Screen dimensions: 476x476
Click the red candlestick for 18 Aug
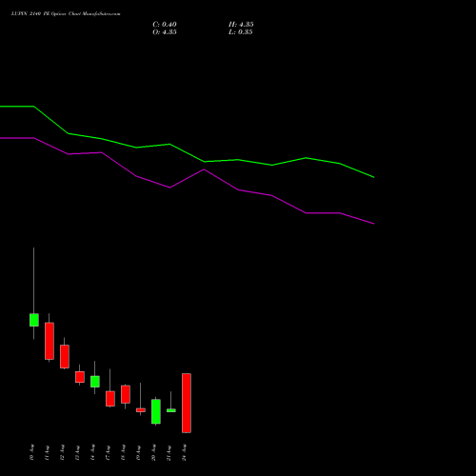(x=126, y=394)
